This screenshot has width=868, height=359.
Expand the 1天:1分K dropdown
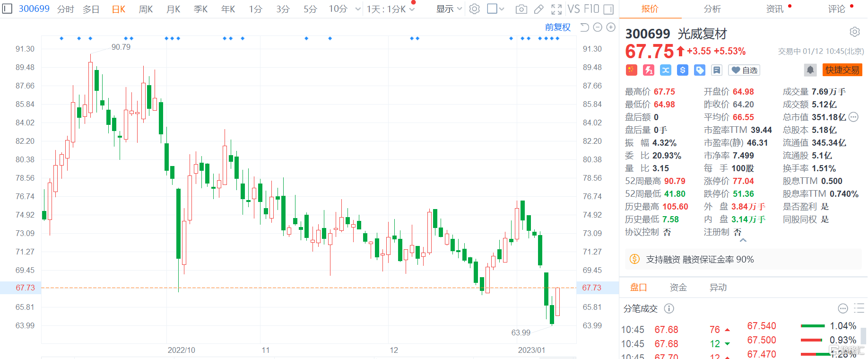391,9
